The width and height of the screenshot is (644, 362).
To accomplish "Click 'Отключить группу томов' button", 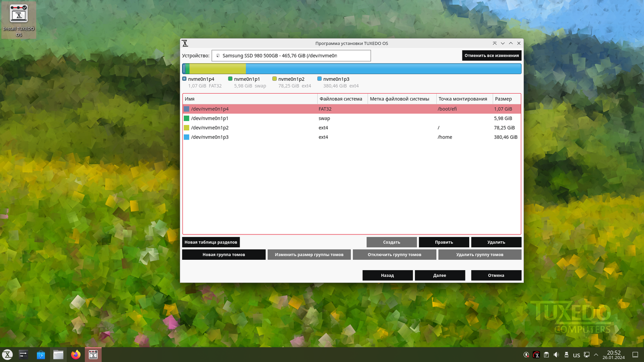I will click(395, 255).
